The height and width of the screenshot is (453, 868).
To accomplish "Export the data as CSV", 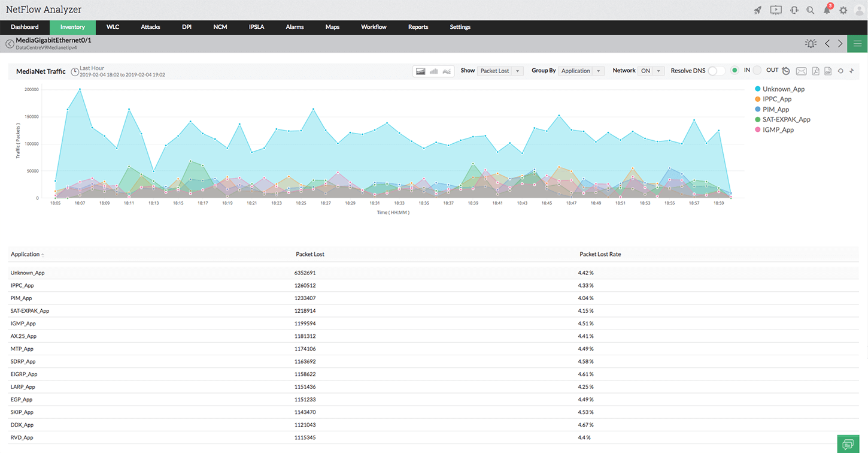I will pyautogui.click(x=828, y=71).
